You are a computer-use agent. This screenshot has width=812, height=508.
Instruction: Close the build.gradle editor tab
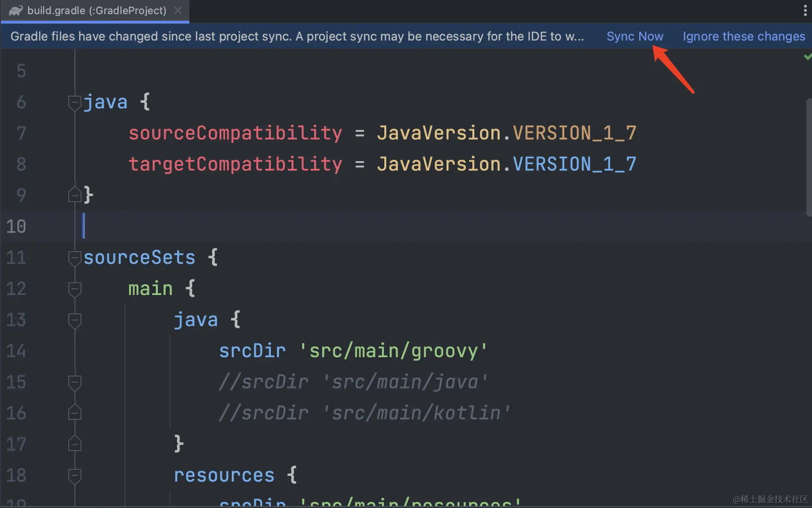178,10
